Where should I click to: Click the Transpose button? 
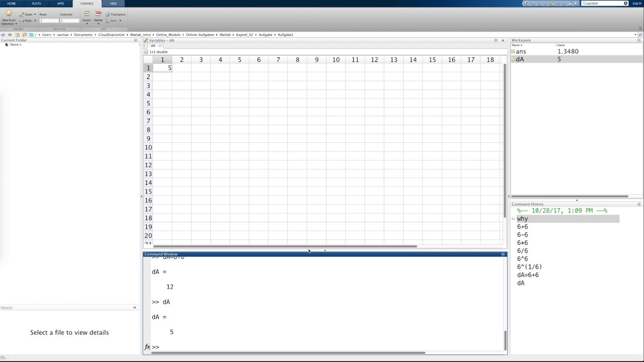[x=116, y=15]
